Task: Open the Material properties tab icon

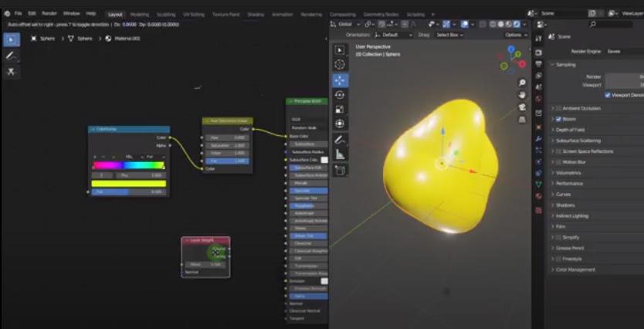Action: 539,196
